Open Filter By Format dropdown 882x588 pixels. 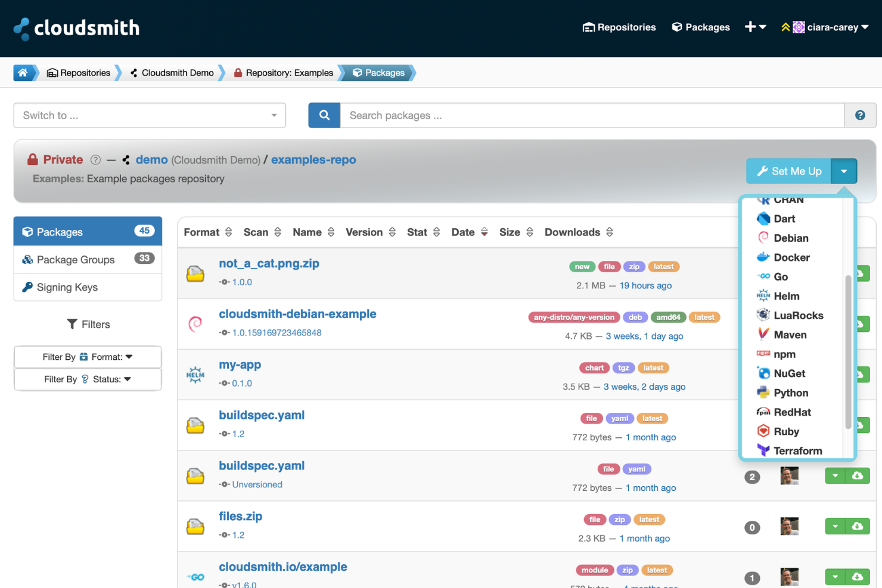88,357
